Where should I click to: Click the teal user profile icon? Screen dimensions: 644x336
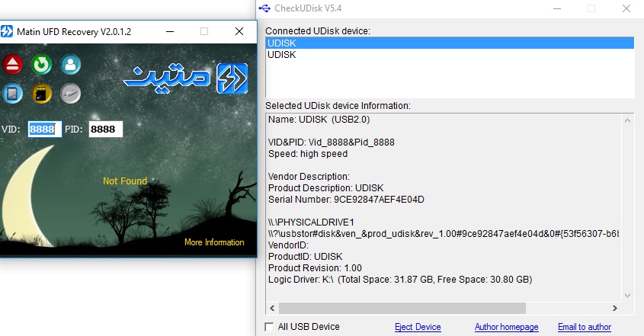71,65
